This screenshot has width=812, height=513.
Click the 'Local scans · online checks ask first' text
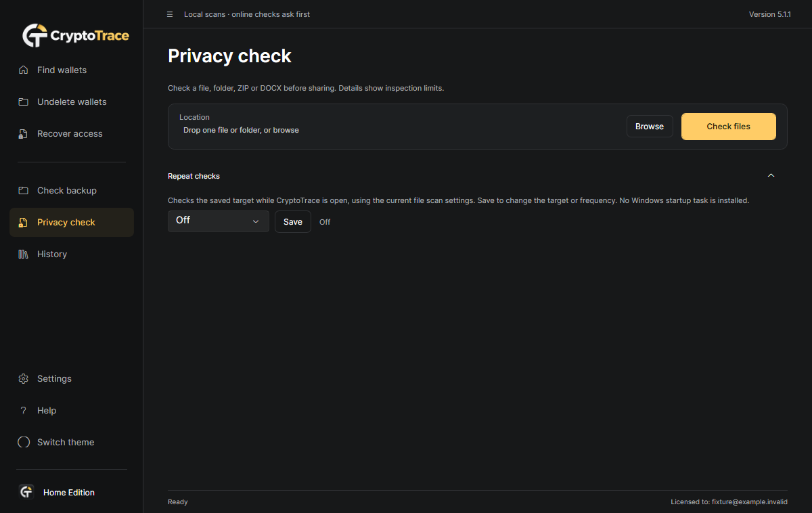(247, 14)
